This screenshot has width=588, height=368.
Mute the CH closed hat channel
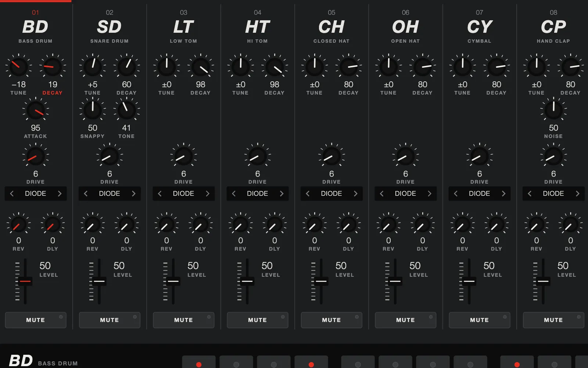pyautogui.click(x=331, y=320)
